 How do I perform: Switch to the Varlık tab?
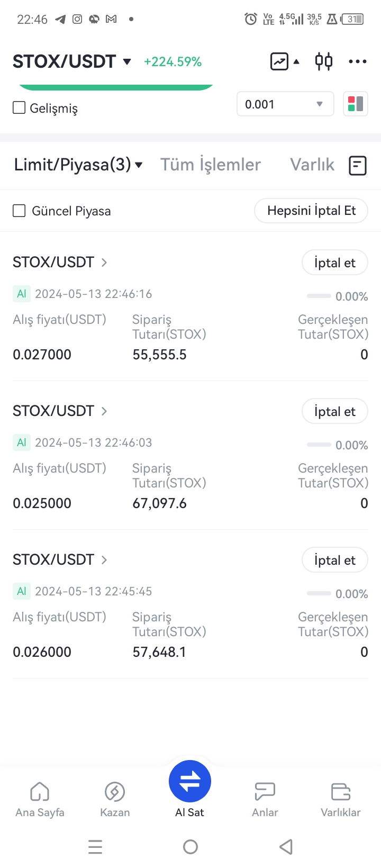312,165
